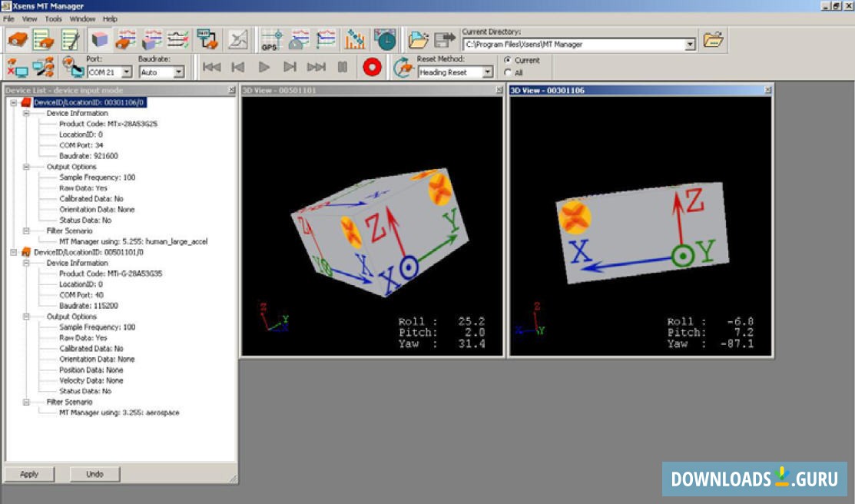The image size is (855, 504).
Task: Click the sensor-to-display synchronization icon
Action: [207, 40]
